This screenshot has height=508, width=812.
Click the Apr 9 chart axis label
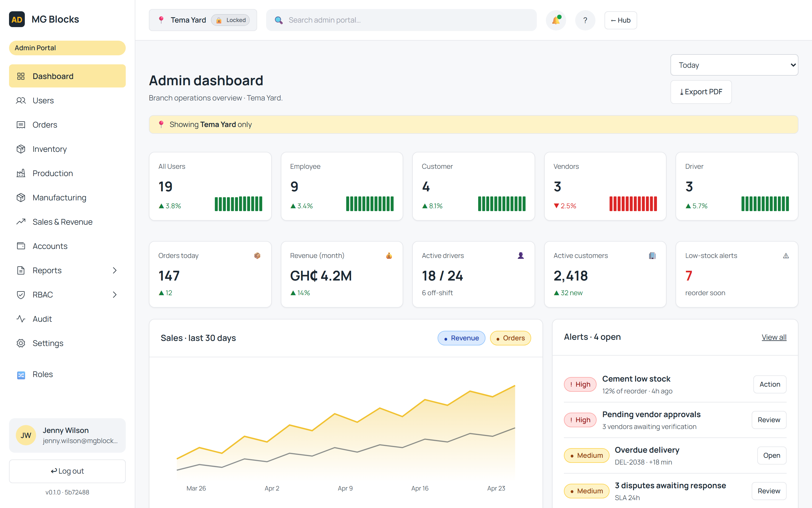pyautogui.click(x=345, y=488)
